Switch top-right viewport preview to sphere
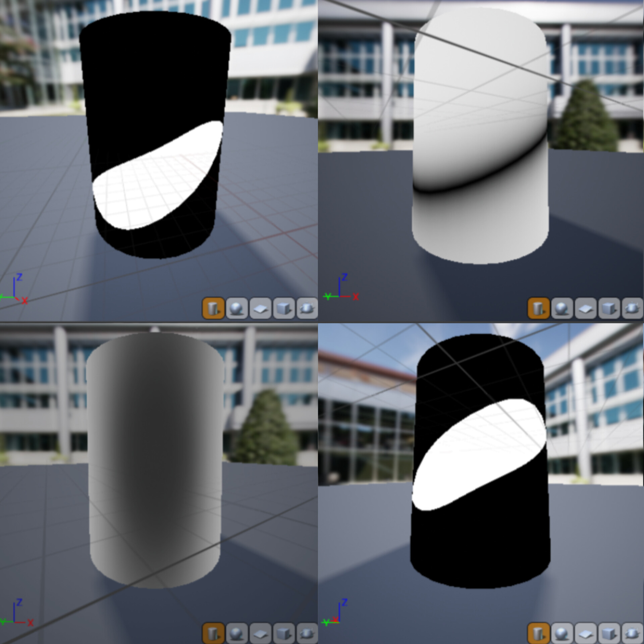 562,308
